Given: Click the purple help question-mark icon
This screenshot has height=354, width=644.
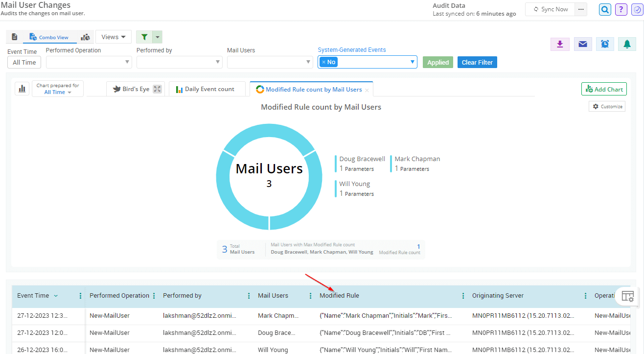Looking at the screenshot, I should [621, 9].
